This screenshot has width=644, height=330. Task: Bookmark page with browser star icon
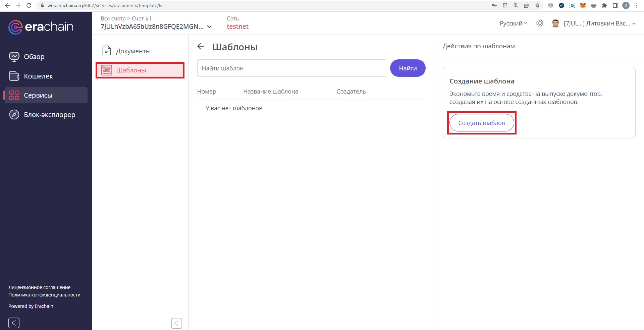pos(537,5)
